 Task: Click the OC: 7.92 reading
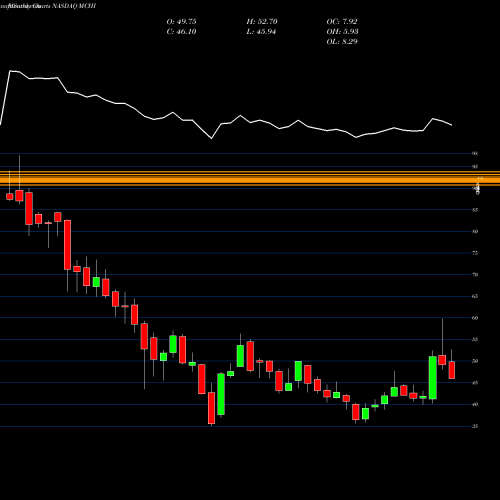click(342, 22)
